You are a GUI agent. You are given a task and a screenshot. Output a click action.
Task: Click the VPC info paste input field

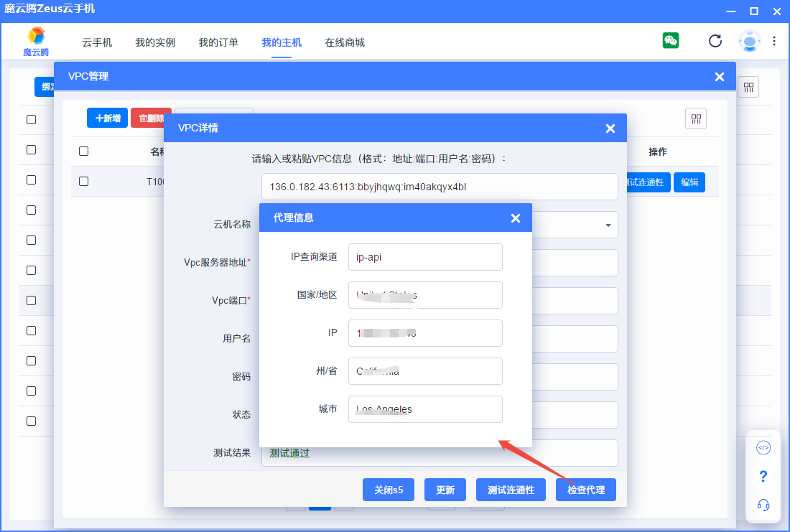(x=439, y=187)
